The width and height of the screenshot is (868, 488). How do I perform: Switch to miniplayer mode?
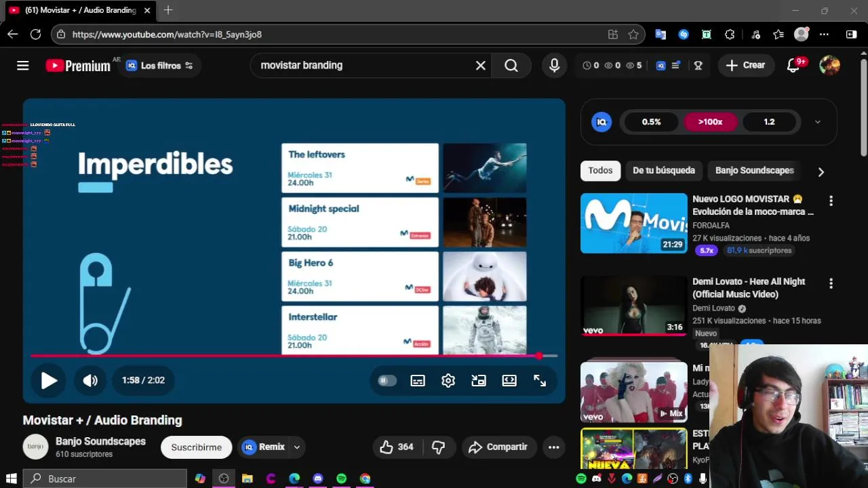coord(479,381)
